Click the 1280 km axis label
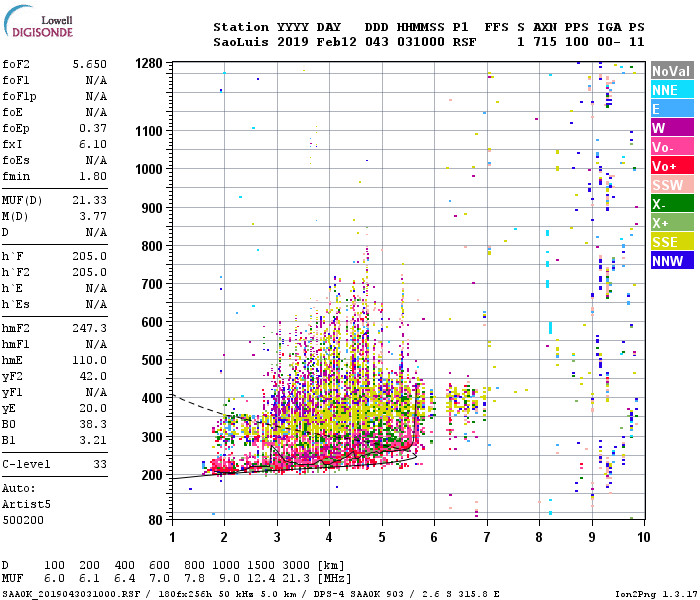This screenshot has height=600, width=700. (x=149, y=63)
